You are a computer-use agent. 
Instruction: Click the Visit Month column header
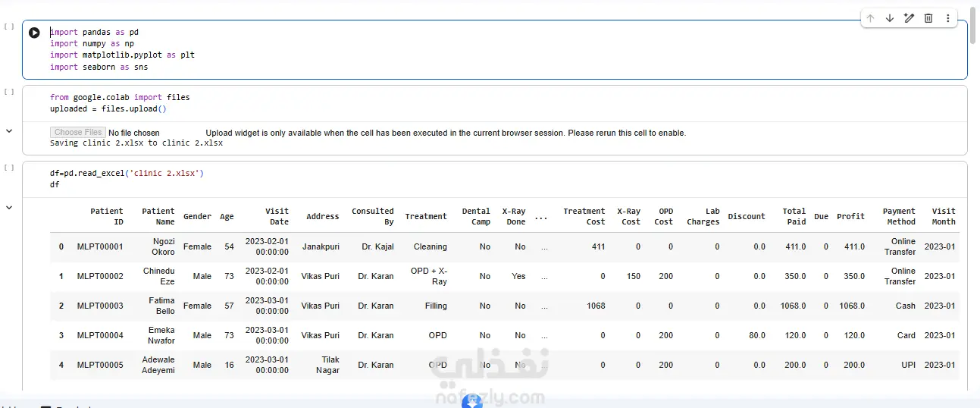[x=944, y=216]
